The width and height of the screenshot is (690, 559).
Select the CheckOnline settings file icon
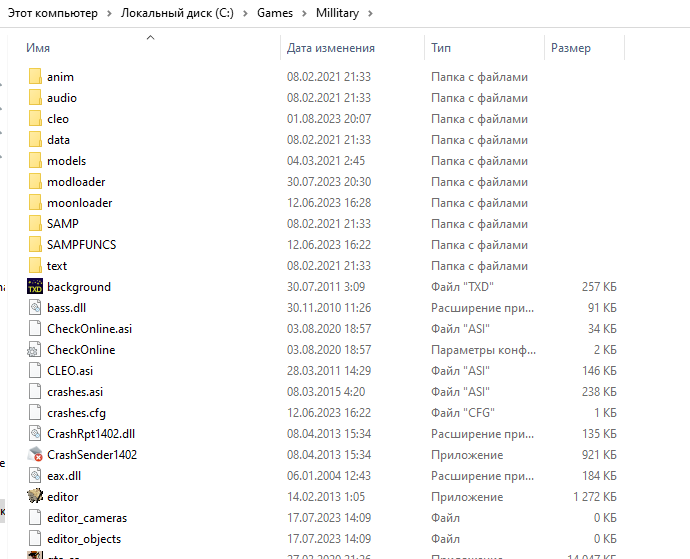[x=35, y=350]
